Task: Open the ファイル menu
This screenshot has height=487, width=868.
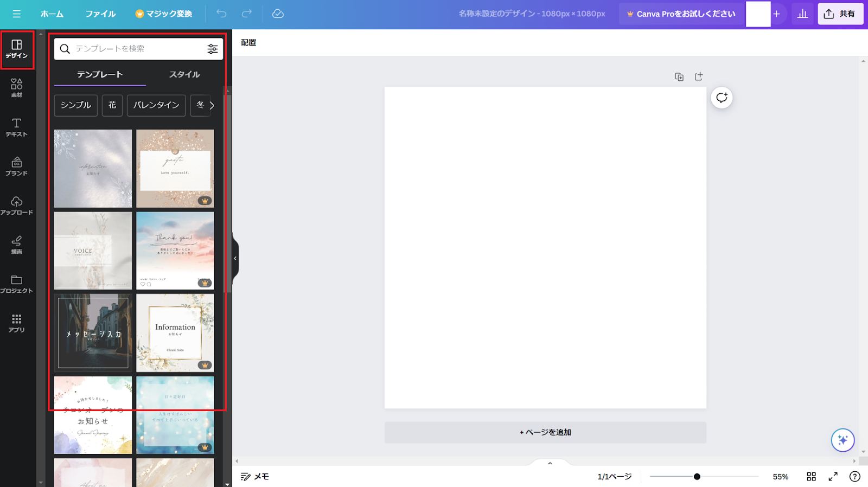Action: click(100, 14)
